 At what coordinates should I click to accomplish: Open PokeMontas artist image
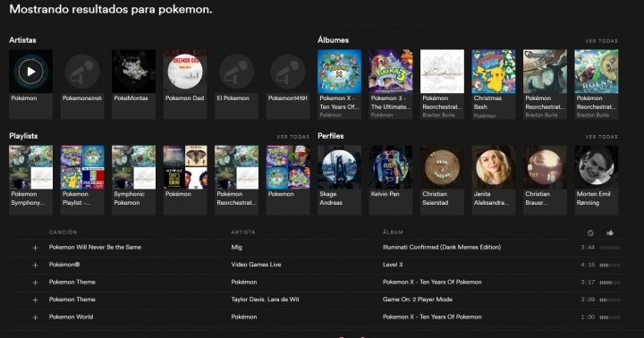(x=133, y=72)
